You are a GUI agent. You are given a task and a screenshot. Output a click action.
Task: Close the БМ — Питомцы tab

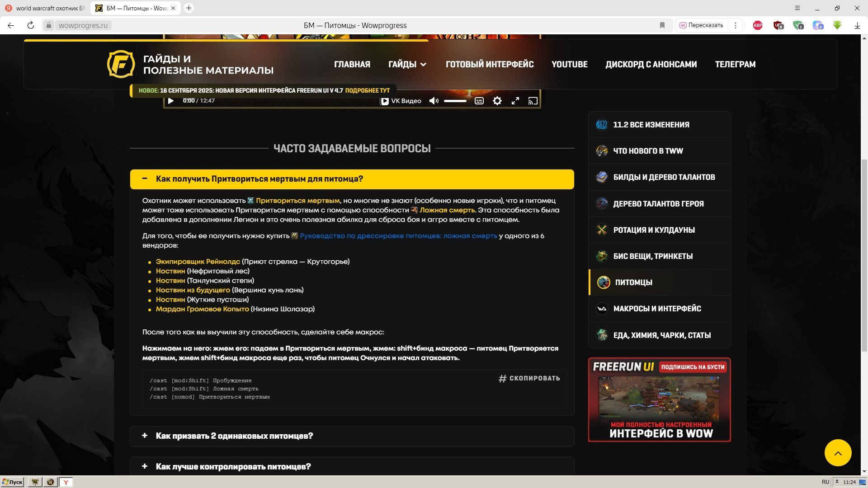click(173, 8)
